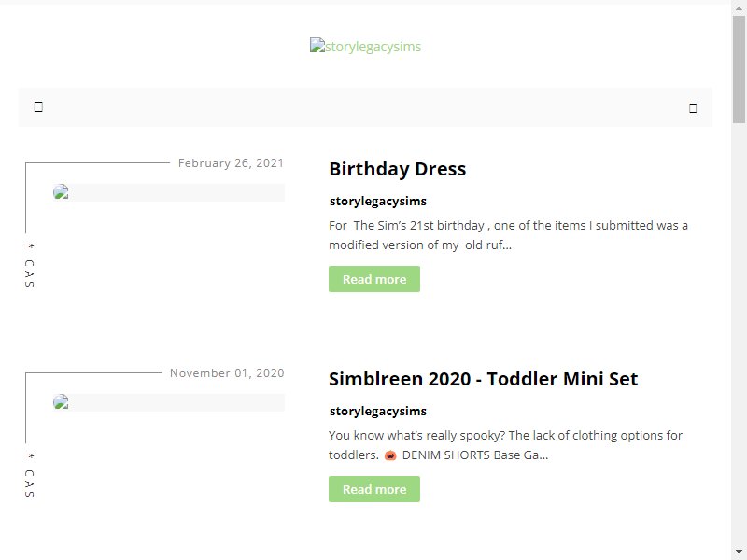The width and height of the screenshot is (747, 560).
Task: Click the scrollbar up arrow
Action: pos(739,6)
